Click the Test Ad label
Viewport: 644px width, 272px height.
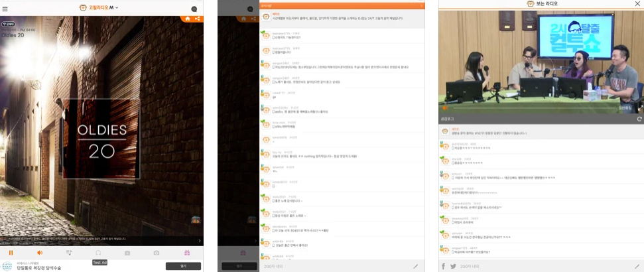(99, 263)
